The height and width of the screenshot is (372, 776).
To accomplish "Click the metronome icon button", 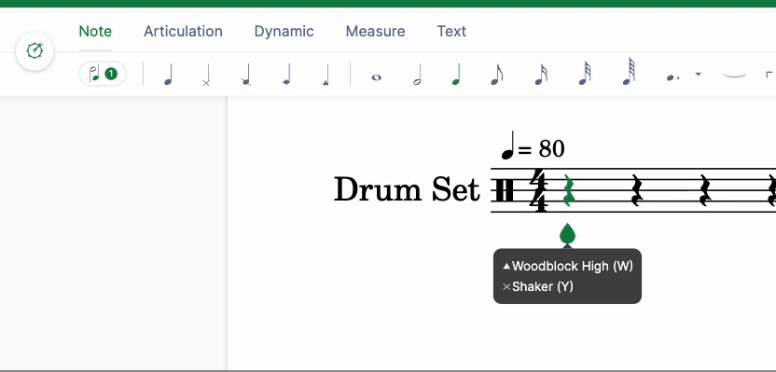I will 35,51.
